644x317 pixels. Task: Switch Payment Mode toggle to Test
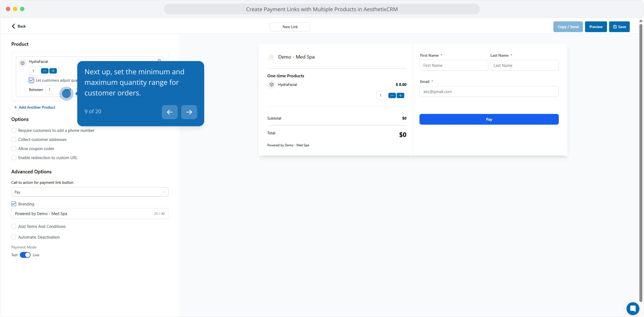tap(25, 255)
